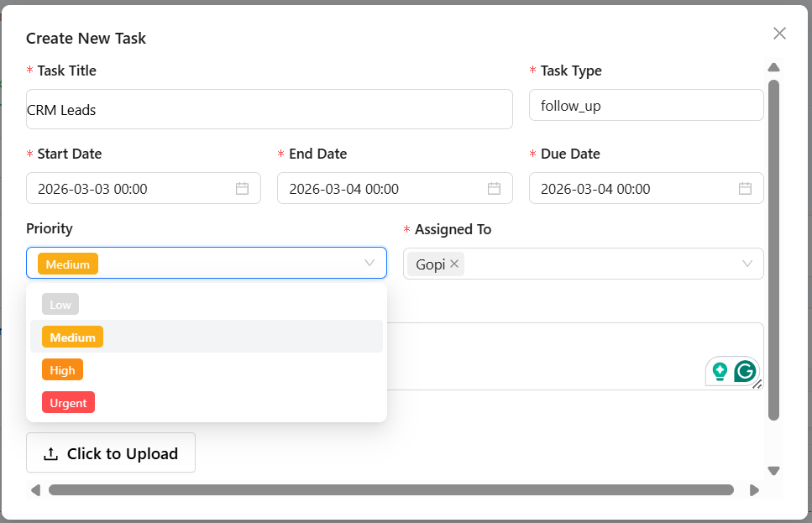Open Grammarly suggestions via the lightbulb icon
Screen dimensions: 812x523
point(720,371)
